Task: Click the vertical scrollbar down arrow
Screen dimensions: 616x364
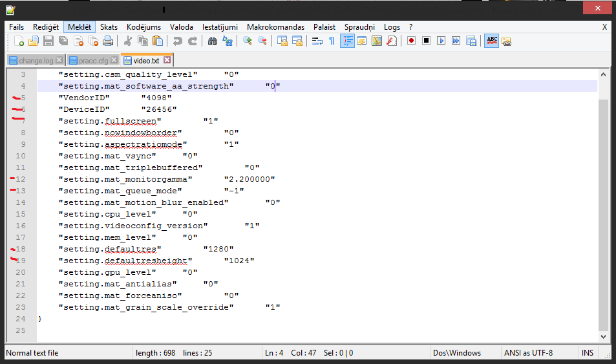Action: pos(603,336)
